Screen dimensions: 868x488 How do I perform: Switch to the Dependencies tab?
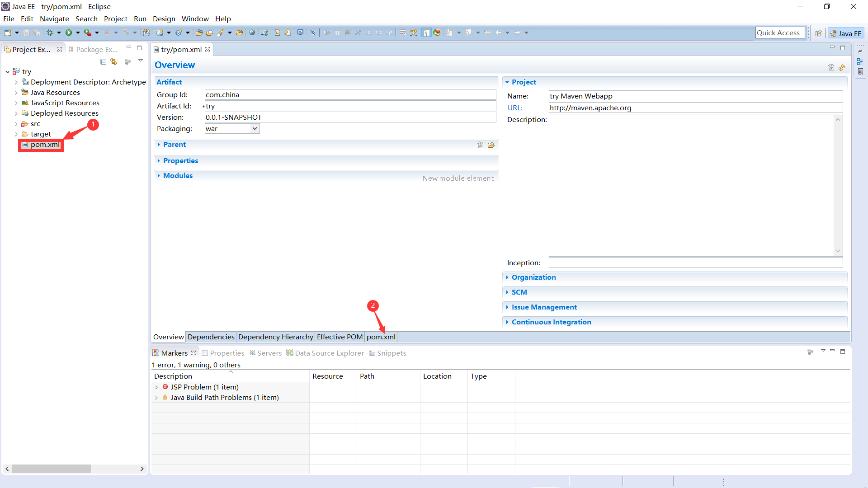(x=211, y=337)
